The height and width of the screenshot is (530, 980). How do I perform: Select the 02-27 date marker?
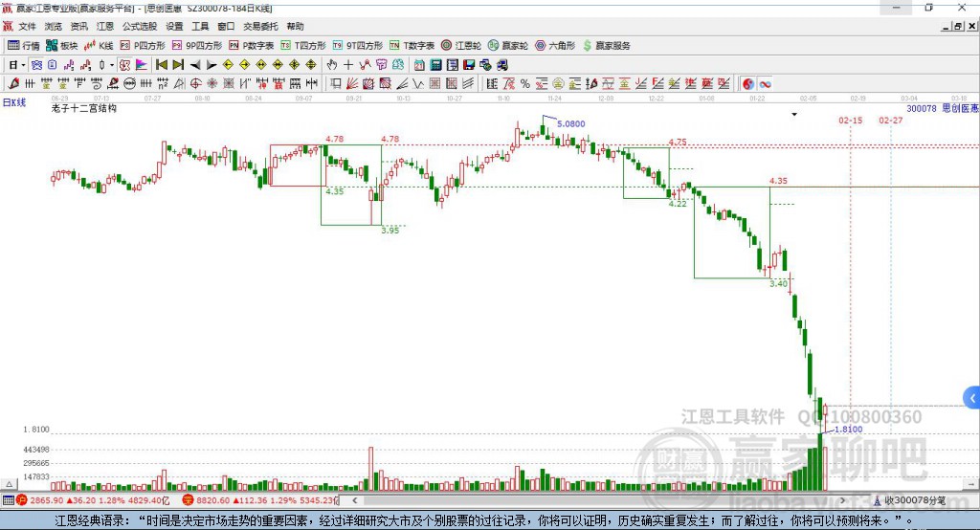pos(891,120)
